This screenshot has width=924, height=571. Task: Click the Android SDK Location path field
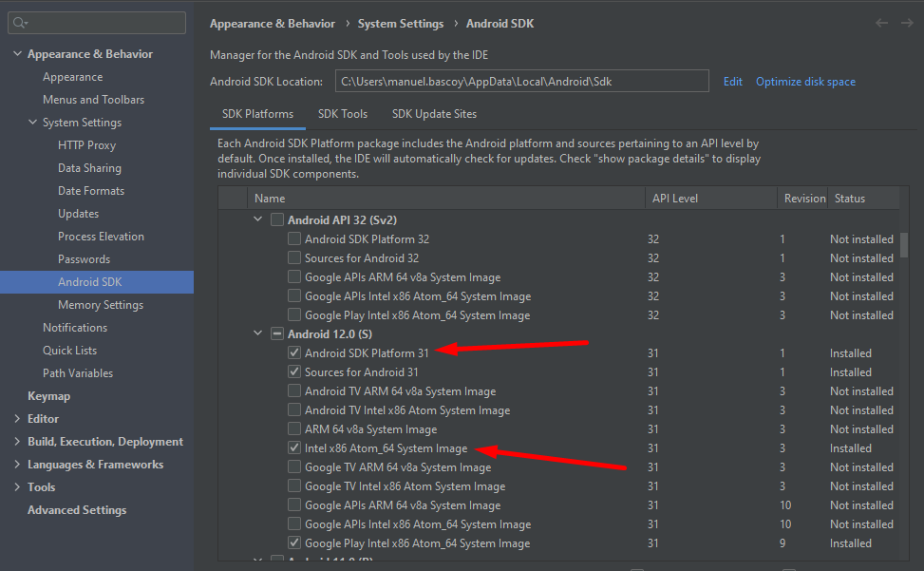tap(521, 82)
